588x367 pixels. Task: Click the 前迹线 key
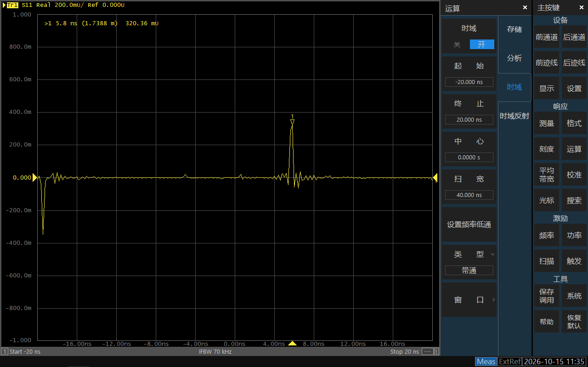tap(547, 63)
